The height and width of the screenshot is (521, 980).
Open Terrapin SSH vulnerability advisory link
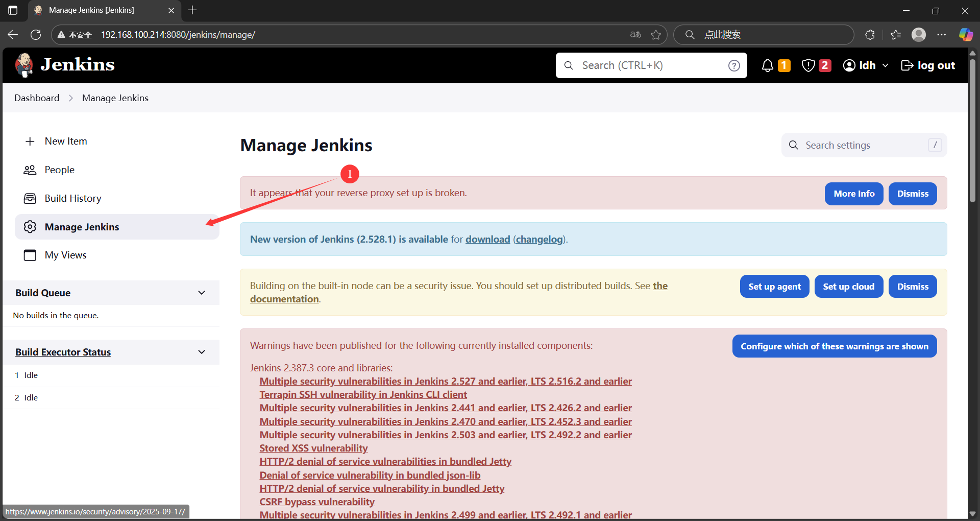pyautogui.click(x=363, y=395)
